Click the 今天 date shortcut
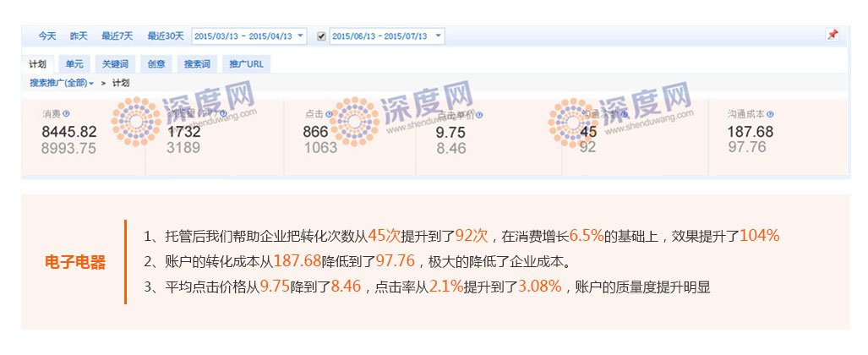The image size is (868, 355). click(x=46, y=36)
